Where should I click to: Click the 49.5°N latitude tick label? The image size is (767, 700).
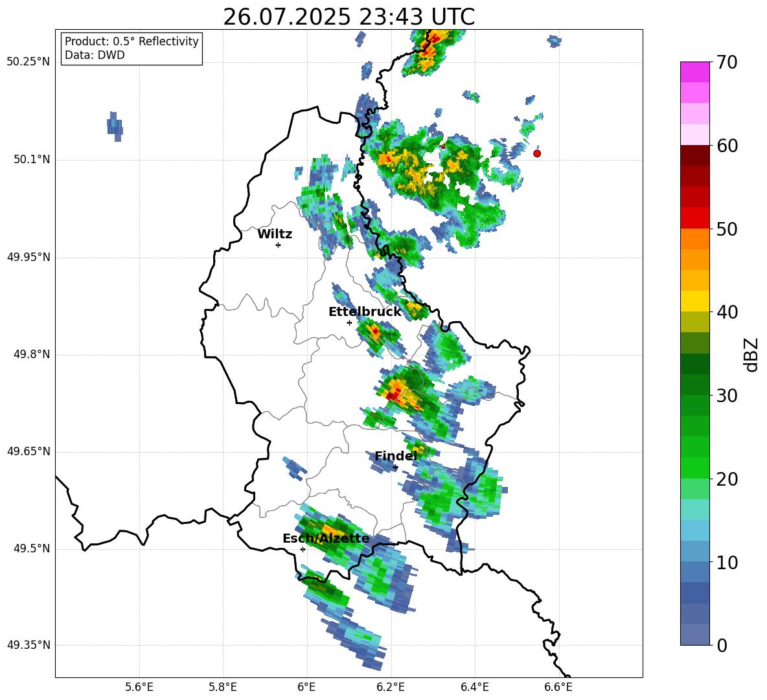point(31,548)
